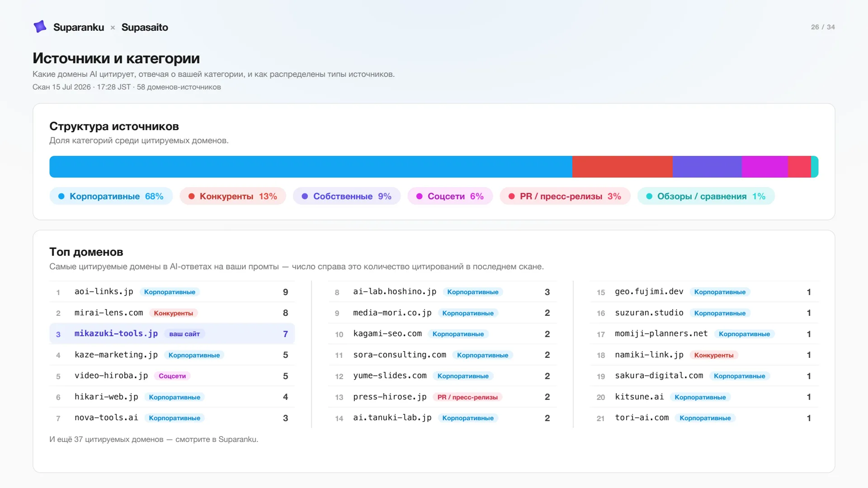Open the namiki-link.jp domain entry
The height and width of the screenshot is (488, 868).
649,355
